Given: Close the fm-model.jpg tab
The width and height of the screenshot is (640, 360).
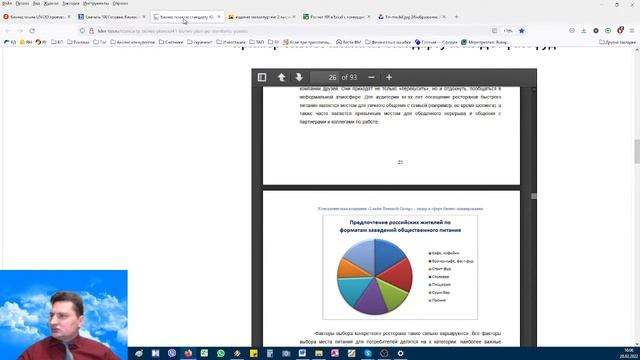Looking at the screenshot, I should 444,17.
